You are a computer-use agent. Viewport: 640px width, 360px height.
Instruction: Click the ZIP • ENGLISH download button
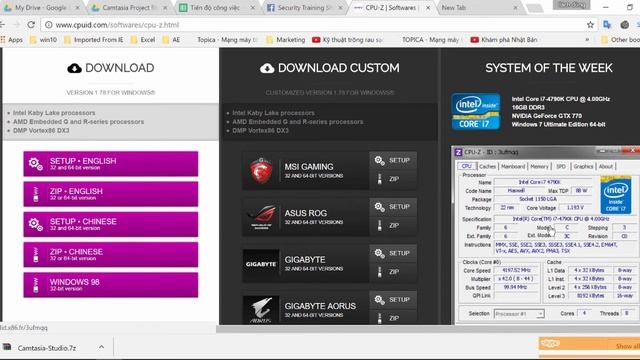click(111, 194)
